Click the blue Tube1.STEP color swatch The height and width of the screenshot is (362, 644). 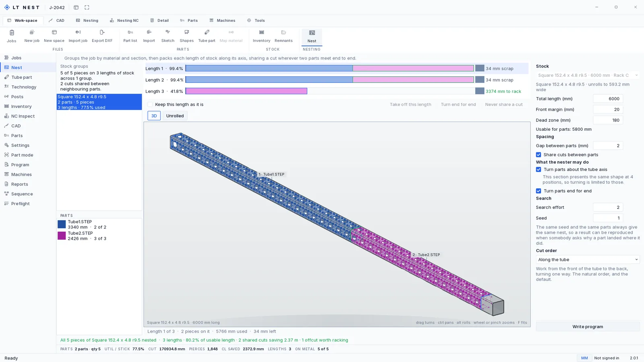click(62, 224)
